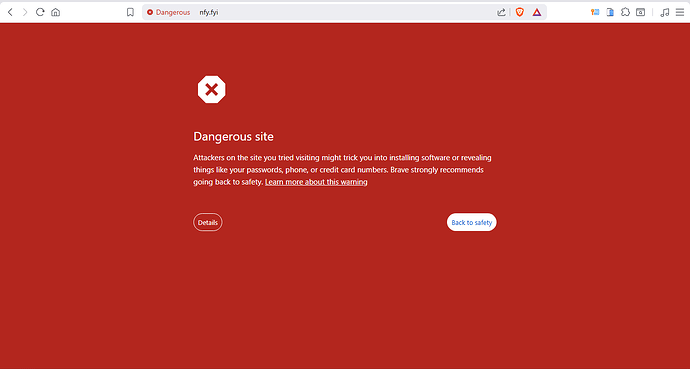The height and width of the screenshot is (369, 690).
Task: Open Learn more about this warning
Action: [x=316, y=182]
